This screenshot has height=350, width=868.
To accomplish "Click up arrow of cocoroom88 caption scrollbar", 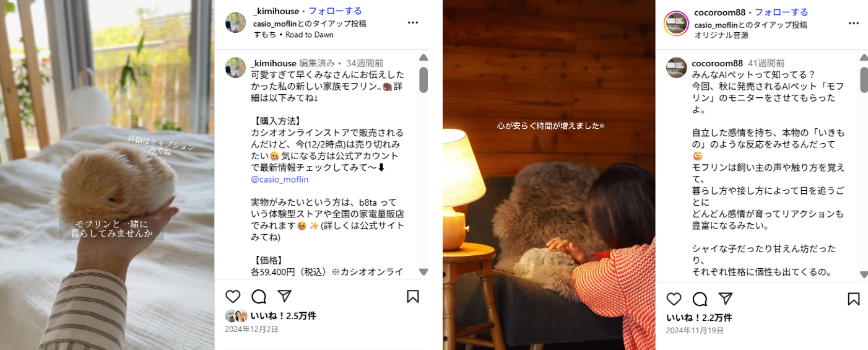I will point(864,58).
